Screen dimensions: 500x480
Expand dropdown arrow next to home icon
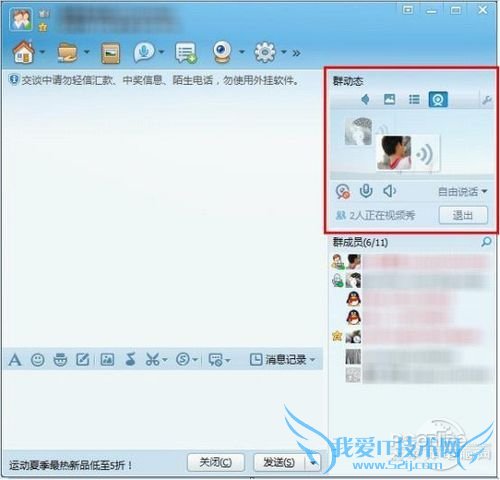42,52
